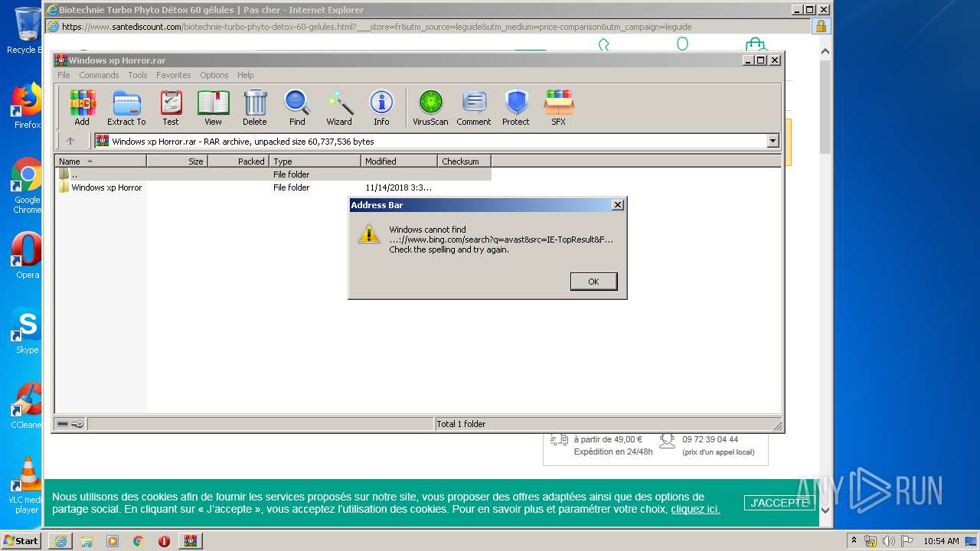This screenshot has height=551, width=980.
Task: Click the Opera taskbar icon
Action: click(164, 541)
